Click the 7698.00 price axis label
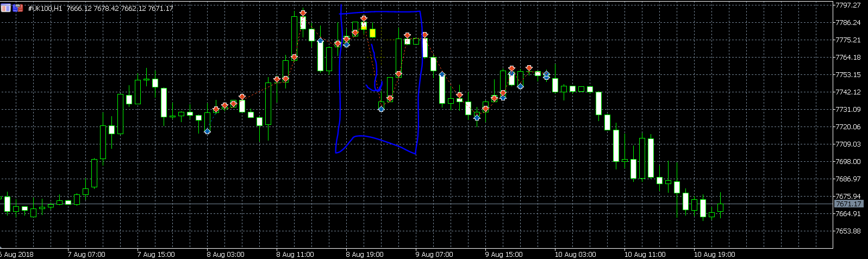 (849, 161)
